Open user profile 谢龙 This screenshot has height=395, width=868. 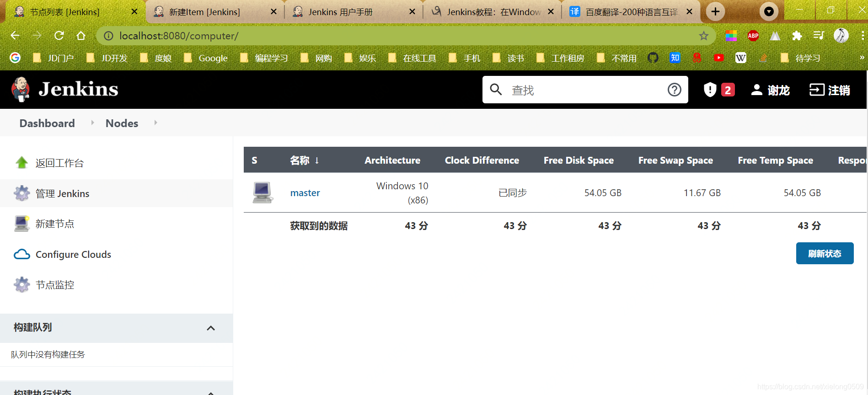[771, 90]
